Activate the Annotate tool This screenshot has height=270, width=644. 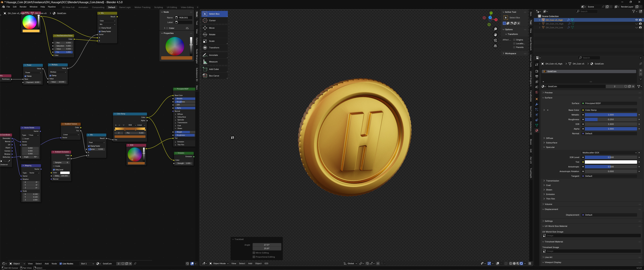point(213,55)
